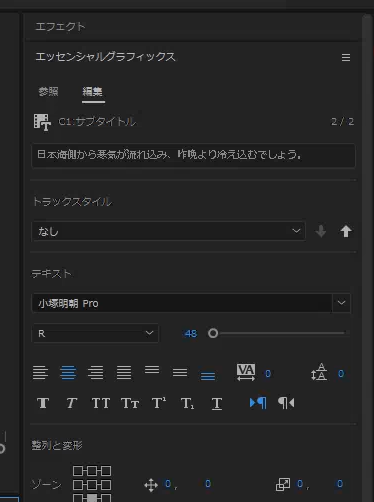Select the 編集 tab

click(x=92, y=91)
